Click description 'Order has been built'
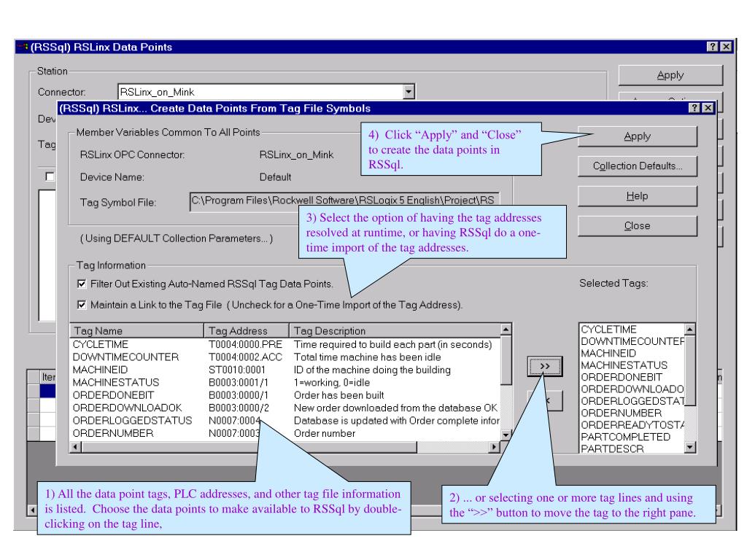 (x=338, y=395)
